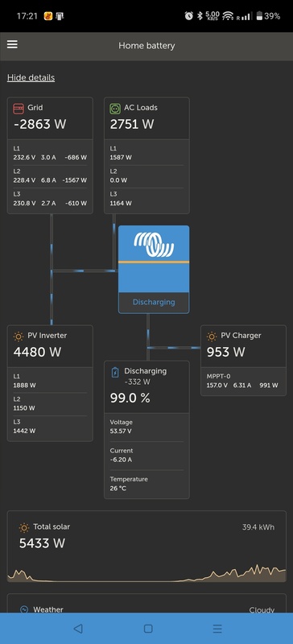This screenshot has width=293, height=644.
Task: Select the PV Inverter 4480 W value
Action: click(37, 352)
